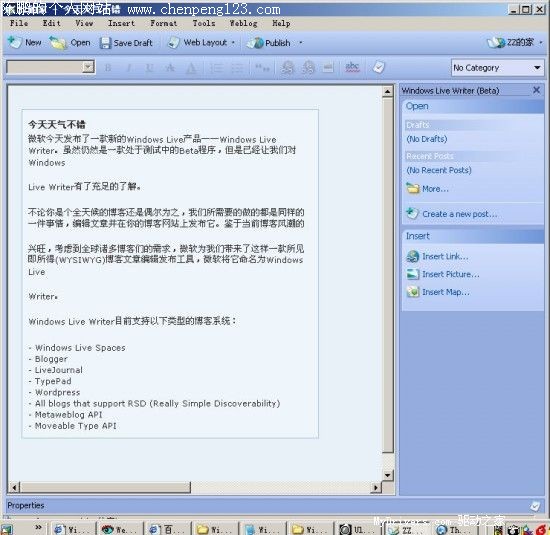This screenshot has height=535, width=550.
Task: Toggle Underline formatting
Action: [149, 68]
